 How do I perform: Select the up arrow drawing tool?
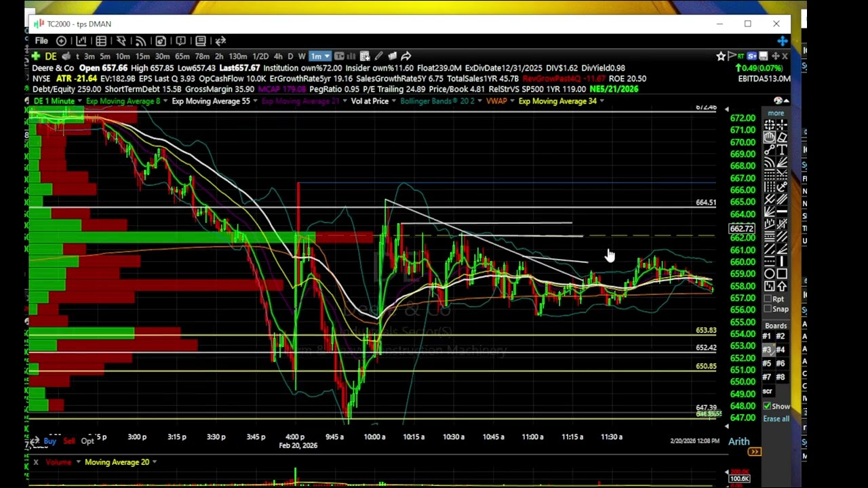point(782,286)
